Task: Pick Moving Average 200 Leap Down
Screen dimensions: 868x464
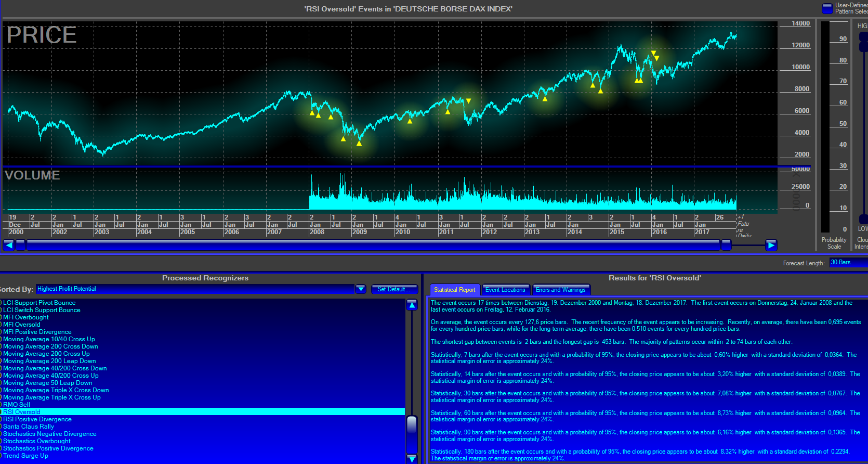Action: pyautogui.click(x=49, y=361)
